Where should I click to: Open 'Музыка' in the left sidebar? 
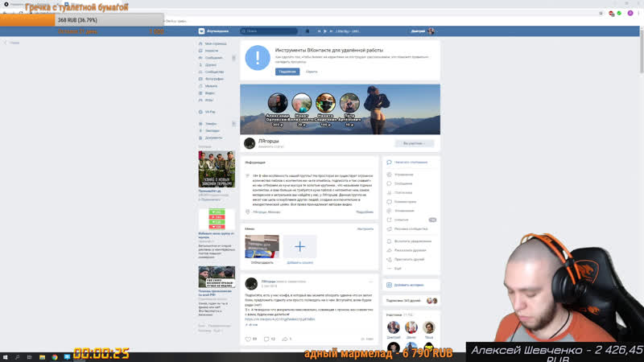[211, 86]
